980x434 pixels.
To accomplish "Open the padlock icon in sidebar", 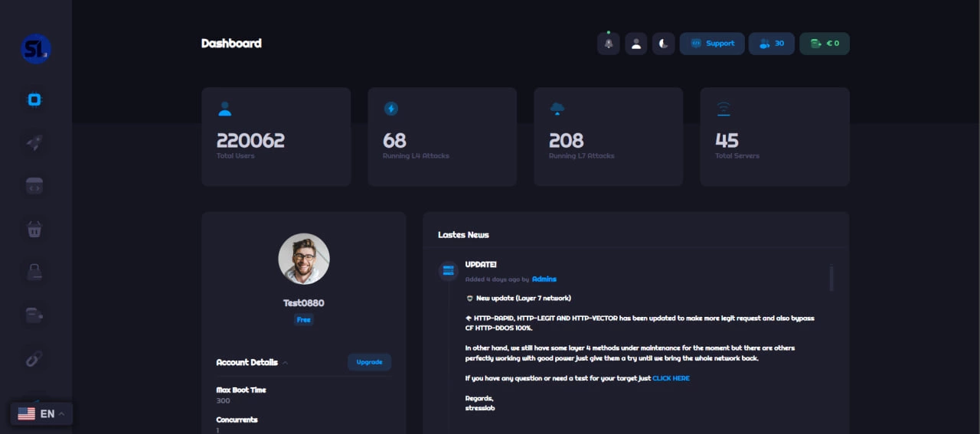I will click(x=34, y=271).
